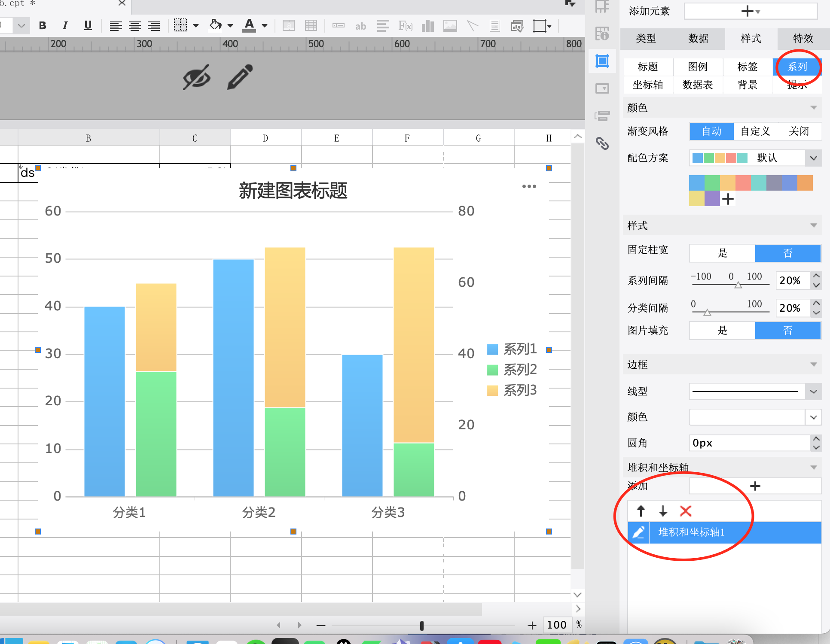Click the font color A icon
This screenshot has height=644, width=830.
[249, 25]
